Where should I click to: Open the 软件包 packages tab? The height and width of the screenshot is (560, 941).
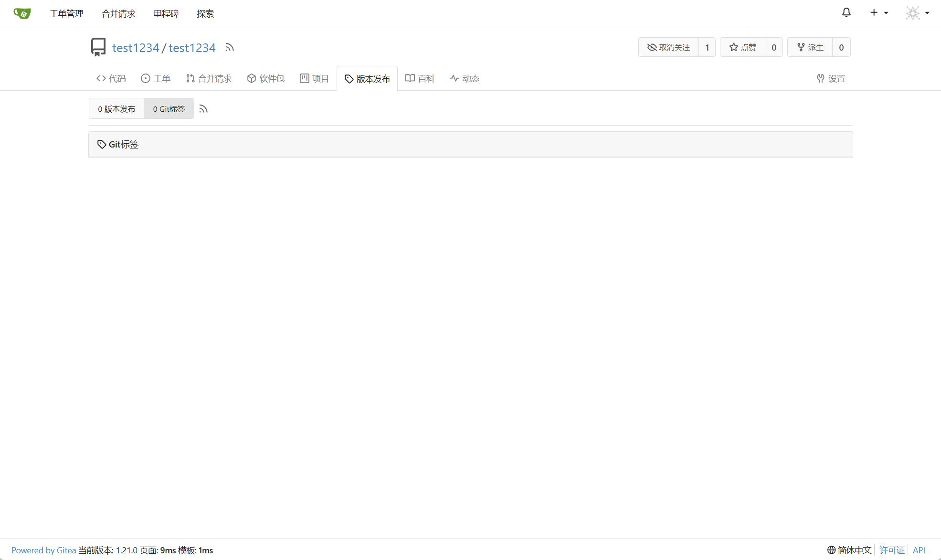coord(265,78)
